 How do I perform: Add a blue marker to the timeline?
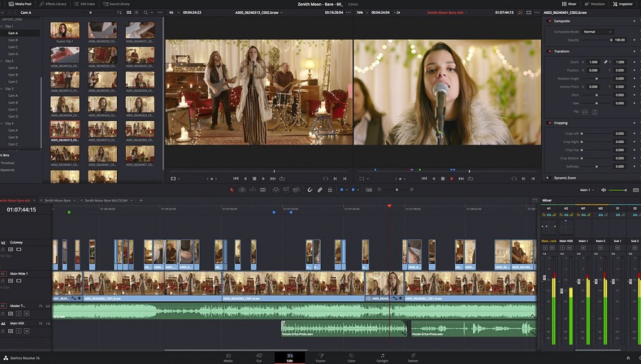[x=353, y=190]
